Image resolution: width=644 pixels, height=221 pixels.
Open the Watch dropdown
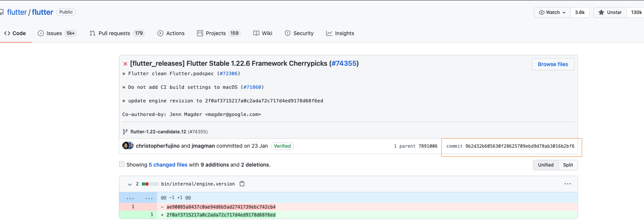(x=552, y=12)
